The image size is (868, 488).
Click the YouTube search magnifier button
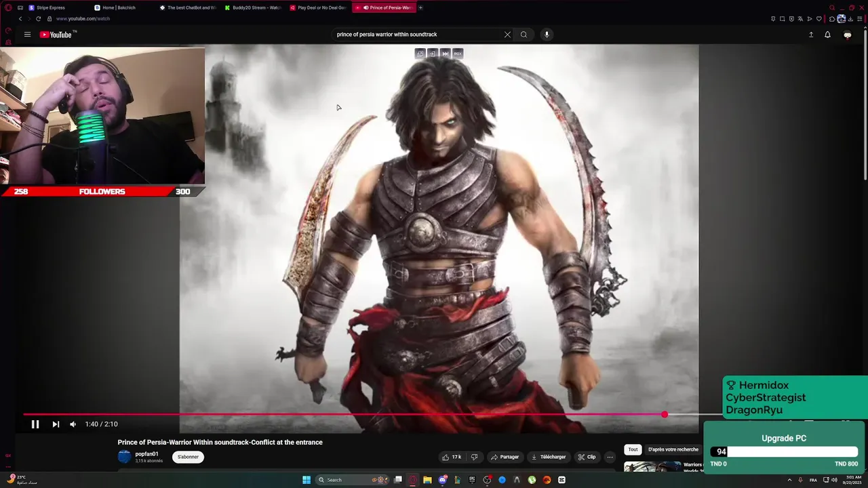524,35
